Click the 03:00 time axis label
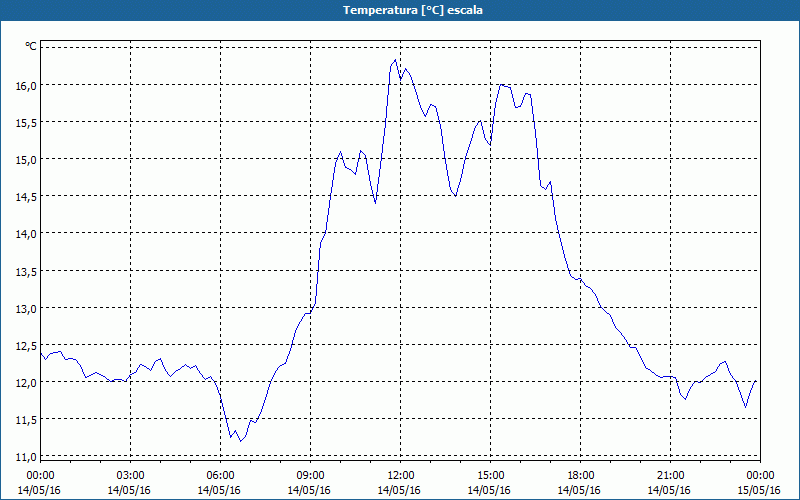The width and height of the screenshot is (800, 500). point(131,476)
